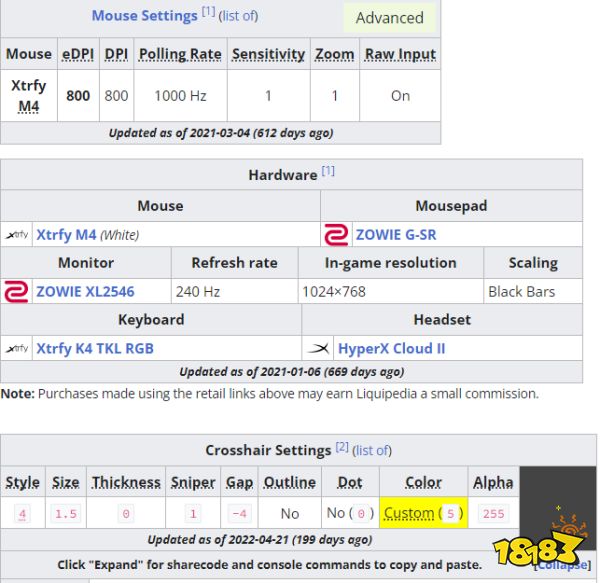
Task: Open the 'list of' link next to Crosshair Settings
Action: [x=372, y=451]
